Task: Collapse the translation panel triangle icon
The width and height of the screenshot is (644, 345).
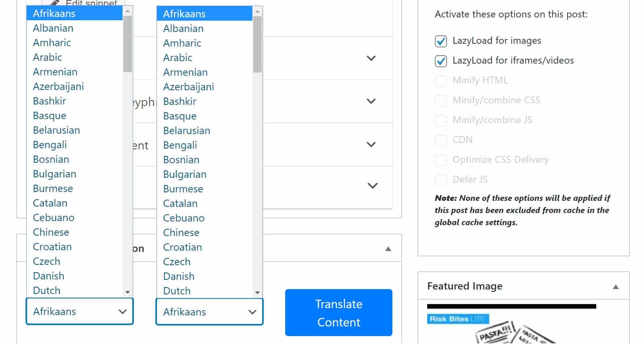Action: (x=388, y=249)
